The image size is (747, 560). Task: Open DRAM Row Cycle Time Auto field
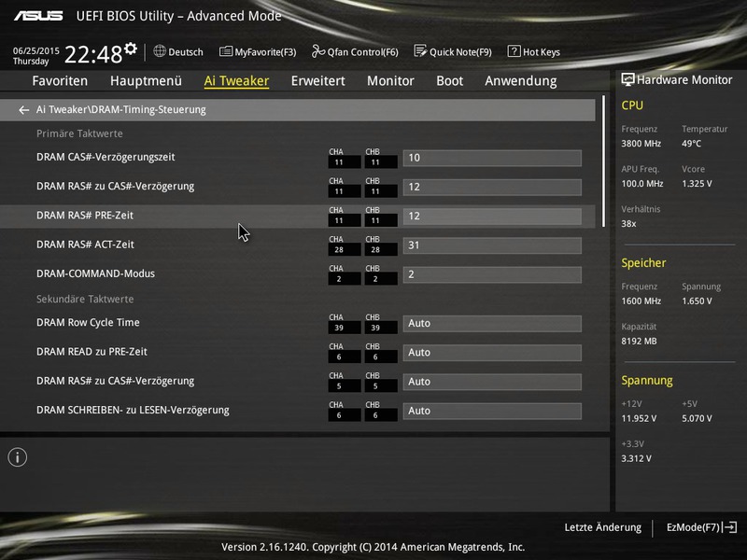click(x=492, y=323)
